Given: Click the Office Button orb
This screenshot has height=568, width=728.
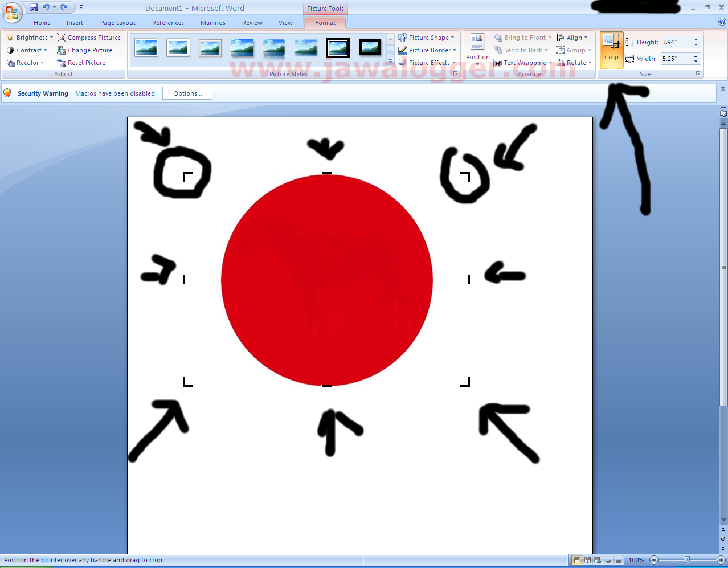Looking at the screenshot, I should [x=11, y=11].
